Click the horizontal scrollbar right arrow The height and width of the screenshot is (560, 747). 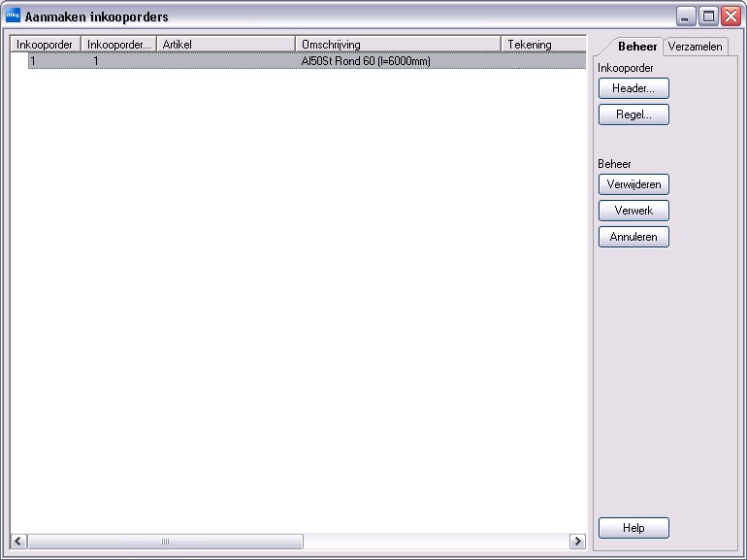[577, 542]
